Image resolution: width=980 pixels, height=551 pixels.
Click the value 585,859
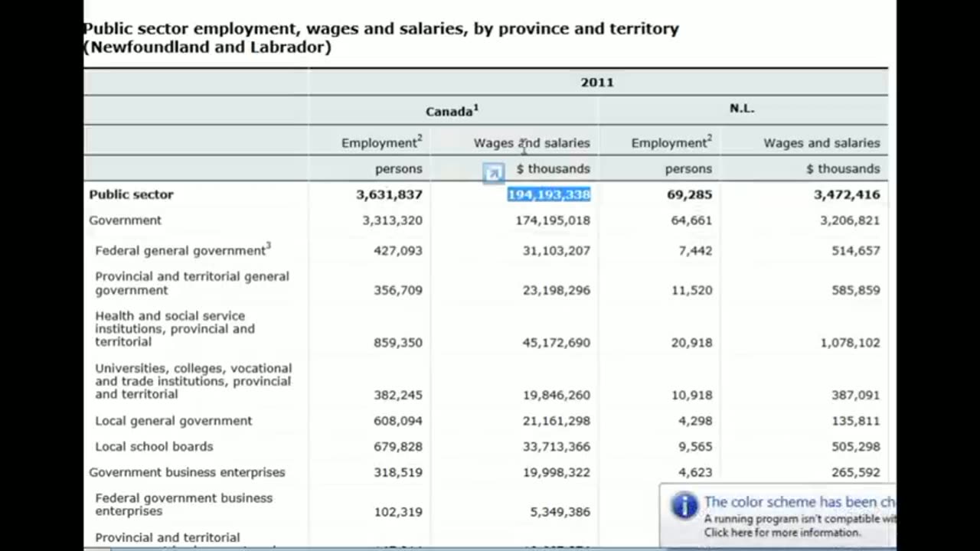coord(856,291)
